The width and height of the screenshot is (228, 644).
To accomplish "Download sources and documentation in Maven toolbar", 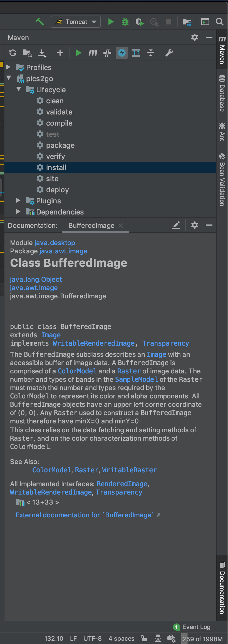I will [x=42, y=53].
